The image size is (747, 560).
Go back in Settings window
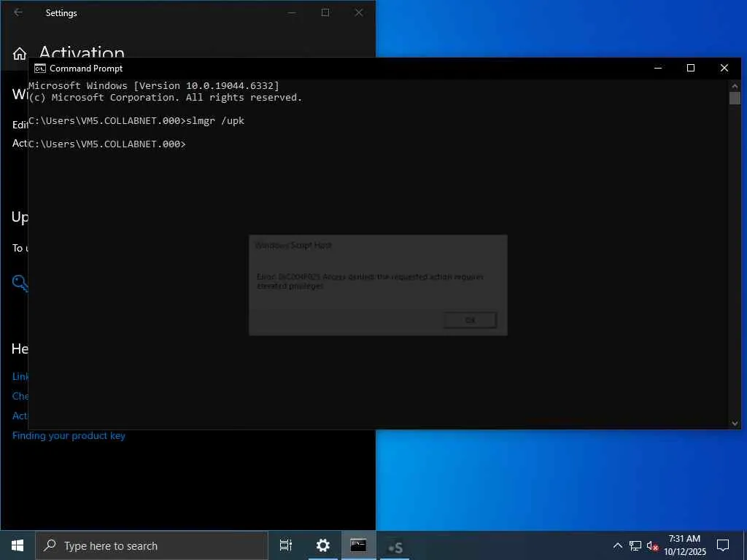coord(18,13)
